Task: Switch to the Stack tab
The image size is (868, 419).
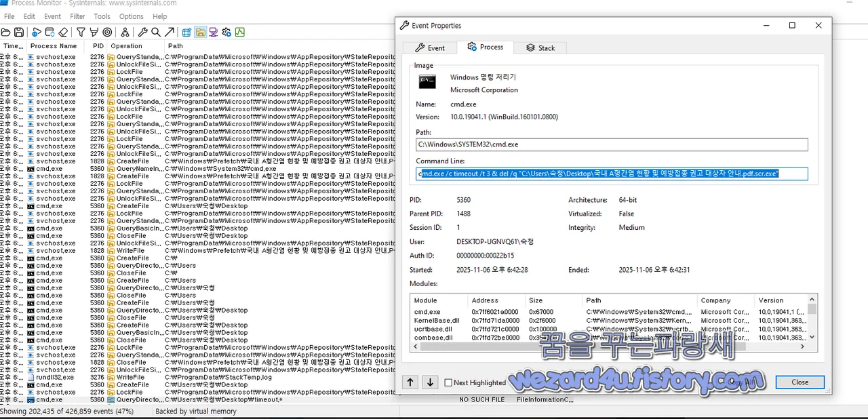Action: pyautogui.click(x=540, y=47)
